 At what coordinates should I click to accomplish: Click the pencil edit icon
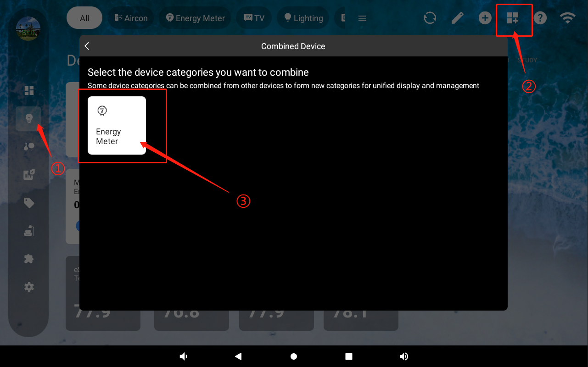pyautogui.click(x=457, y=18)
